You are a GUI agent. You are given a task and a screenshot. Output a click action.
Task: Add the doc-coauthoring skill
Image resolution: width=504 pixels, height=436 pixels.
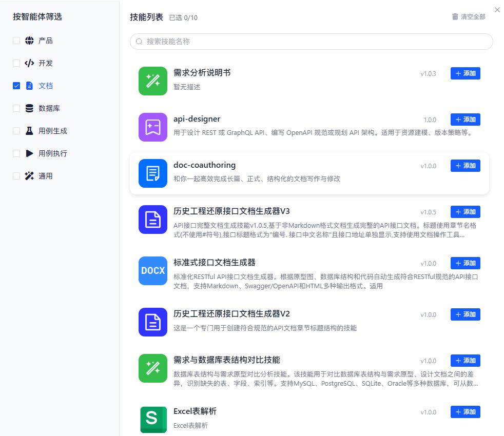465,166
